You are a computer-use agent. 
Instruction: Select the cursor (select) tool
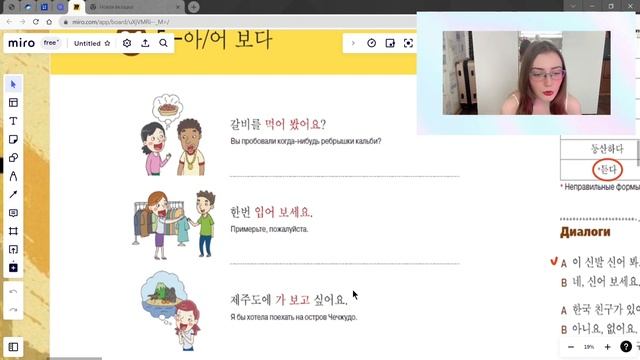coord(13,84)
